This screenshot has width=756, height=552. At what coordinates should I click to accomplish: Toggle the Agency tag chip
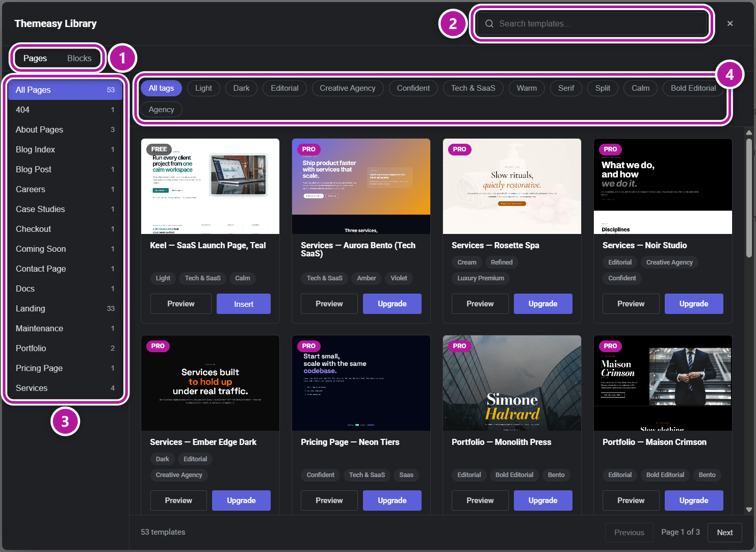tap(162, 110)
